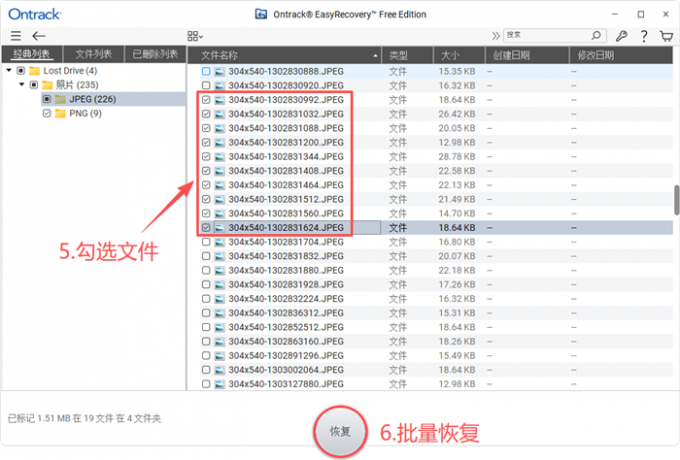The height and width of the screenshot is (460, 680).
Task: Open the hamburger menu
Action: pos(16,36)
